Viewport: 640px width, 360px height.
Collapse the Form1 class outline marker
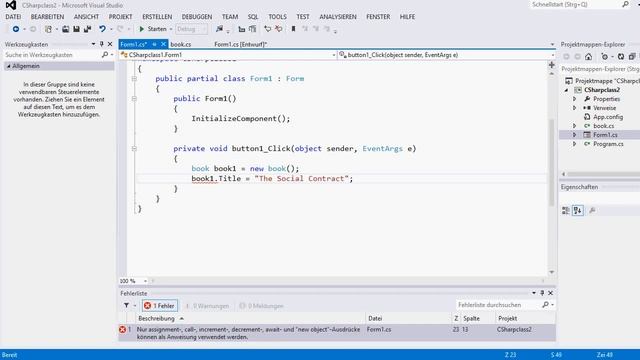134,79
